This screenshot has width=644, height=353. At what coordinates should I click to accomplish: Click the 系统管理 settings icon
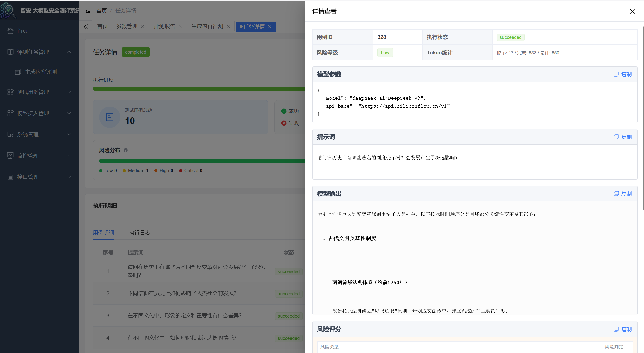coord(10,134)
